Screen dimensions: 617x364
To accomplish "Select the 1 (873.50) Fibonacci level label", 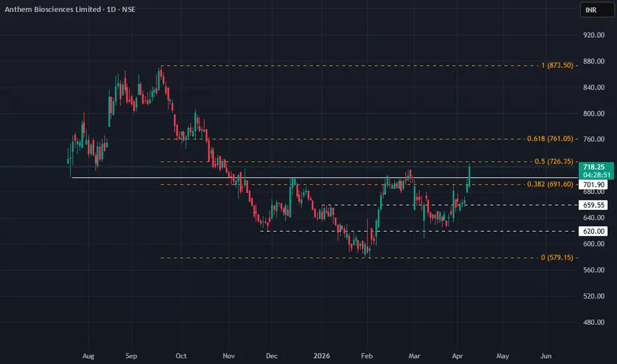I will (557, 66).
